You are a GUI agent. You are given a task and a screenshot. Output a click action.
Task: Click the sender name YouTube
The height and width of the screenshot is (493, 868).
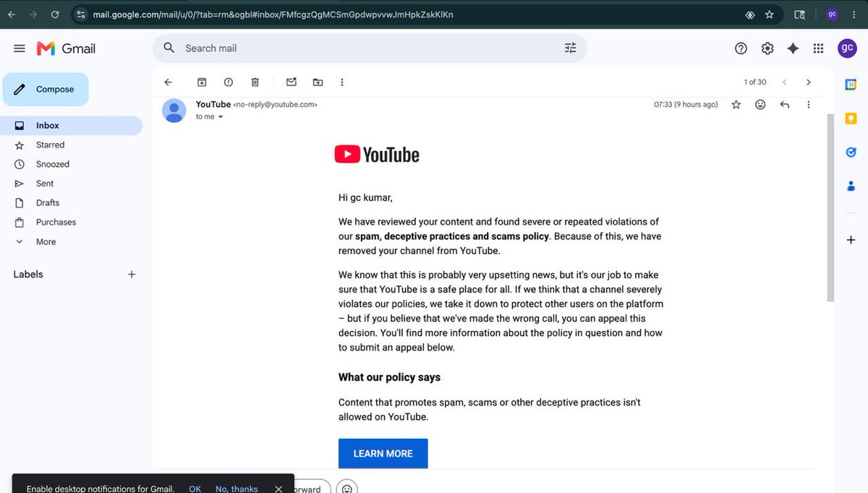213,104
